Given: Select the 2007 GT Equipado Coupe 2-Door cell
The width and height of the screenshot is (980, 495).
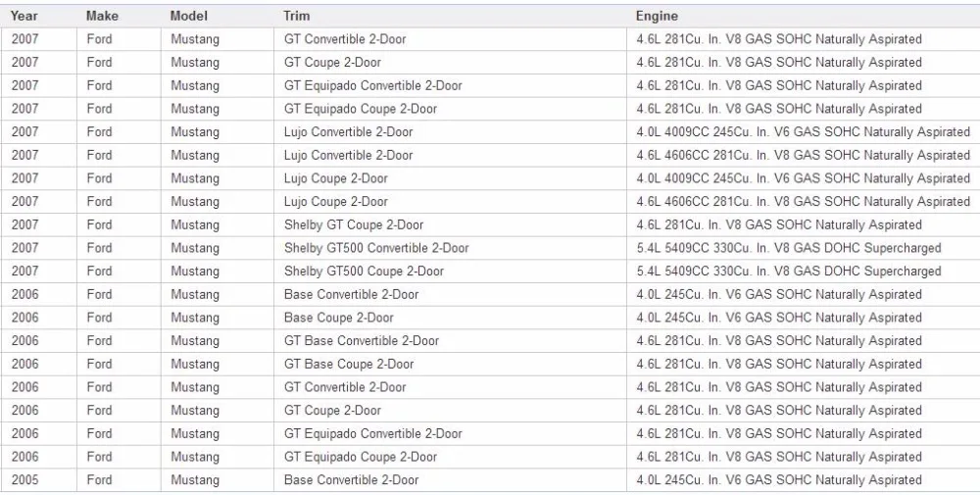Looking at the screenshot, I should tap(450, 109).
